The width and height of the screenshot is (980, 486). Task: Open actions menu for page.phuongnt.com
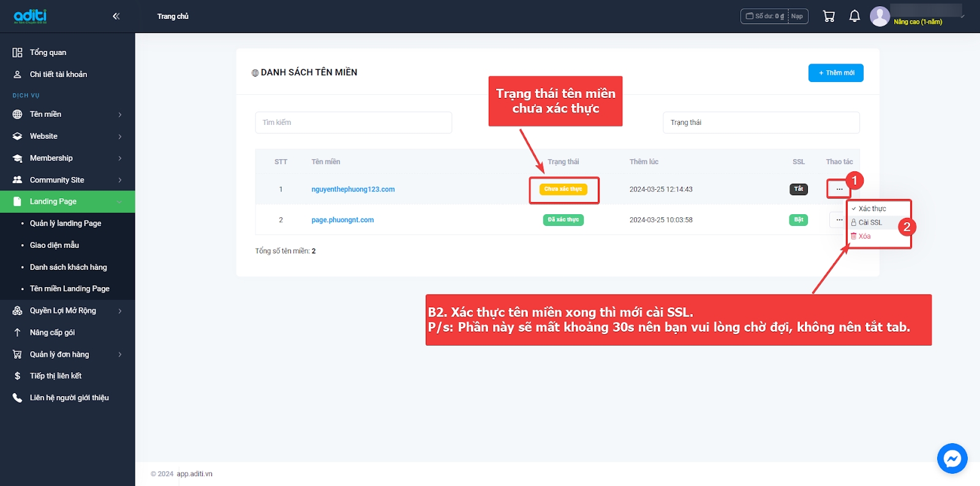pyautogui.click(x=838, y=220)
